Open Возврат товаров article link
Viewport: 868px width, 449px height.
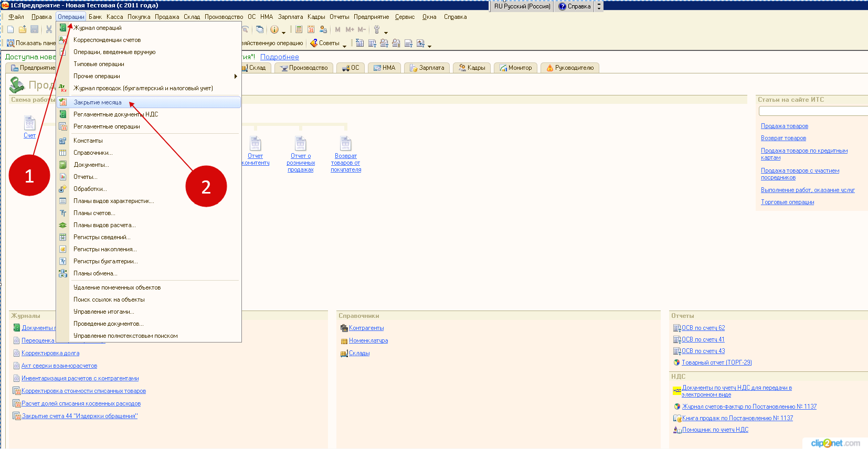[784, 138]
